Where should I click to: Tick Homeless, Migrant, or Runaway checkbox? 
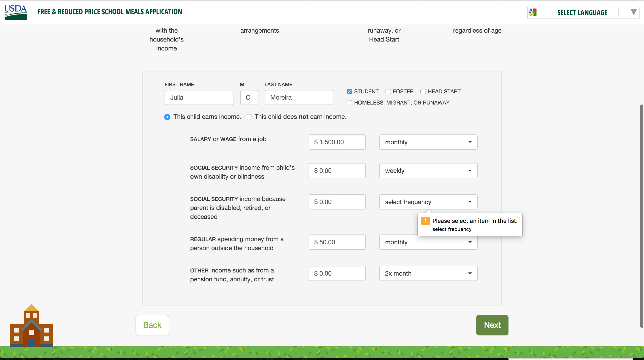tap(349, 103)
